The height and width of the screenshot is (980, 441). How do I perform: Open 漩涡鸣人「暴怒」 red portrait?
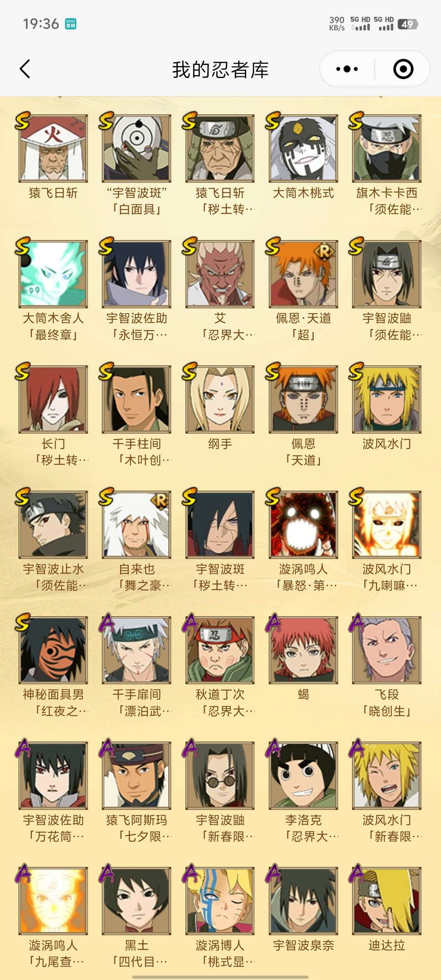pos(303,524)
